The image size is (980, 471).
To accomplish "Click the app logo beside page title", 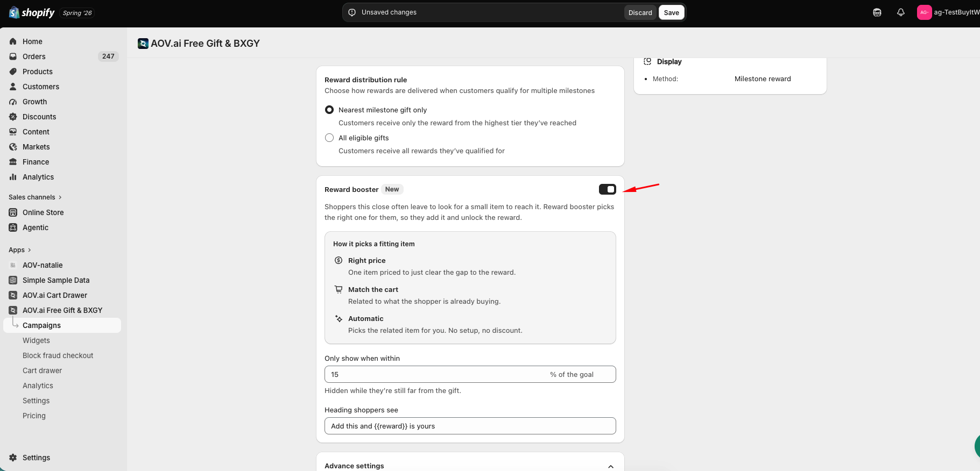I will (143, 44).
